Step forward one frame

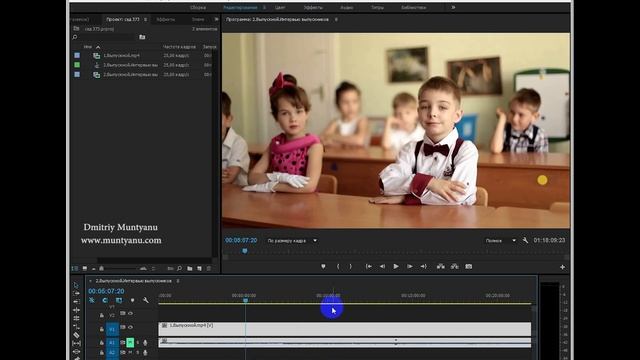(x=410, y=267)
